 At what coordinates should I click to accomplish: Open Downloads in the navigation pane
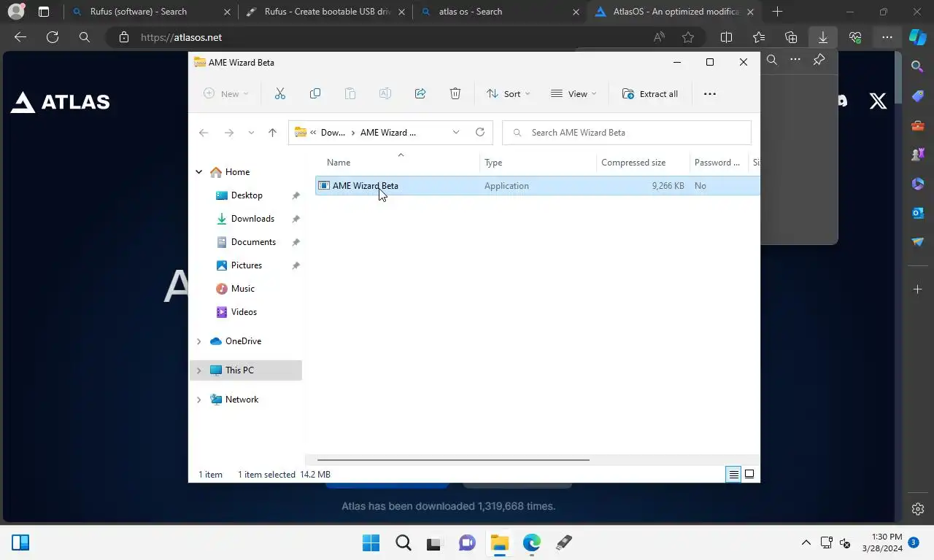(252, 219)
